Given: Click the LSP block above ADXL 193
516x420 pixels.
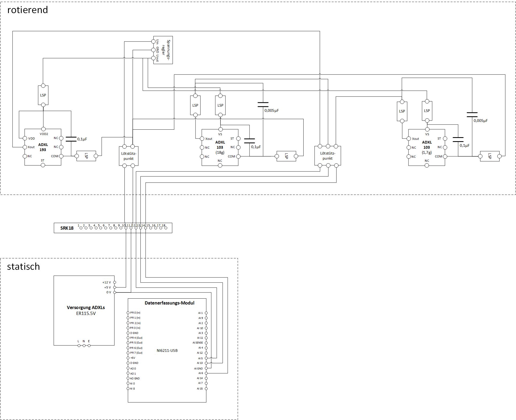Looking at the screenshot, I should 43,95.
